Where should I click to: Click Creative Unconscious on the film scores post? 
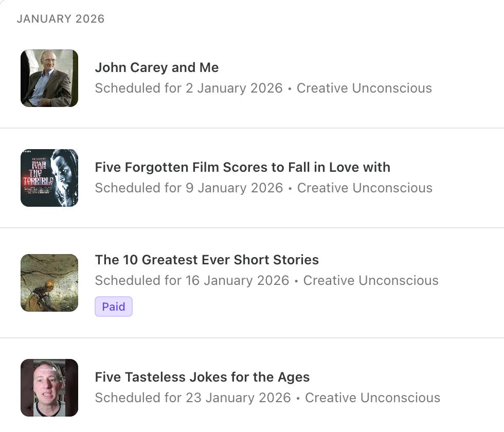366,188
